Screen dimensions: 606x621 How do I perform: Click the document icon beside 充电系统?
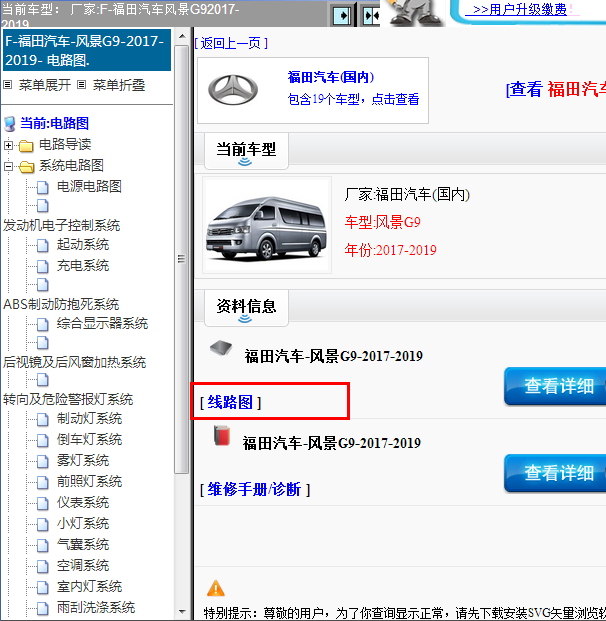coord(43,267)
